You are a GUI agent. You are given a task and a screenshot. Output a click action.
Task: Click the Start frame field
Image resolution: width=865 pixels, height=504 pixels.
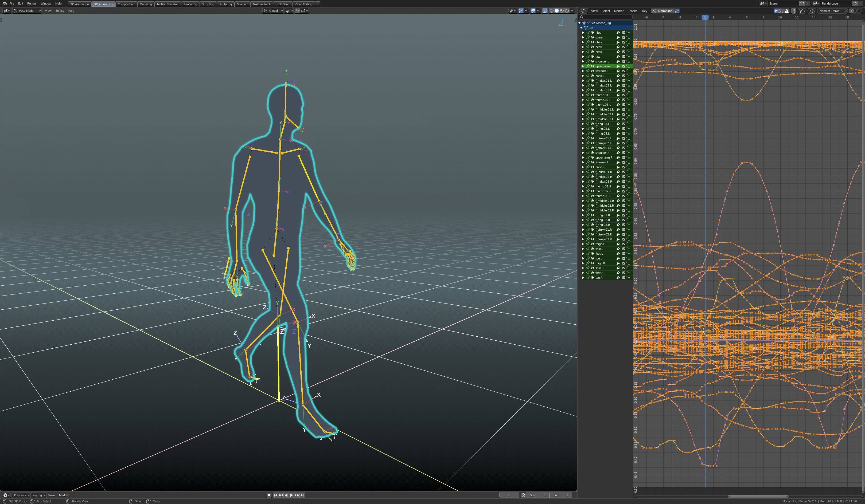(x=538, y=495)
